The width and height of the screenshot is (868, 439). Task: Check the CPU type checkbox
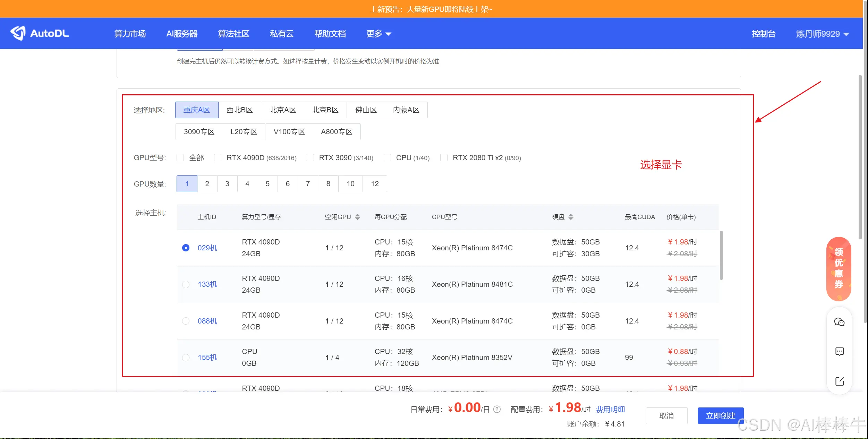(x=387, y=158)
